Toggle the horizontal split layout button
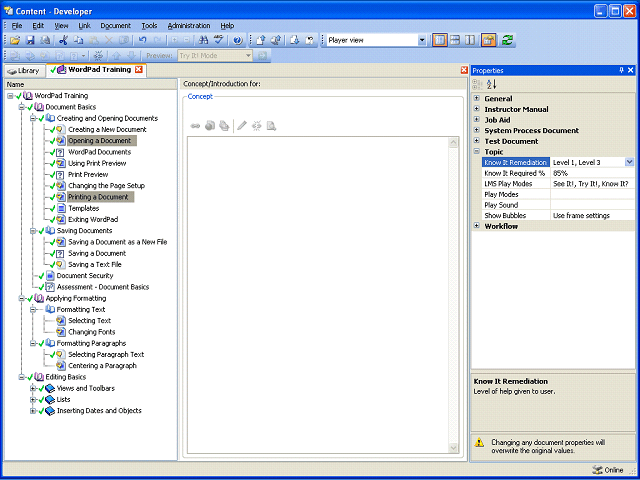Screen dimensions: 640x480 click(x=455, y=40)
